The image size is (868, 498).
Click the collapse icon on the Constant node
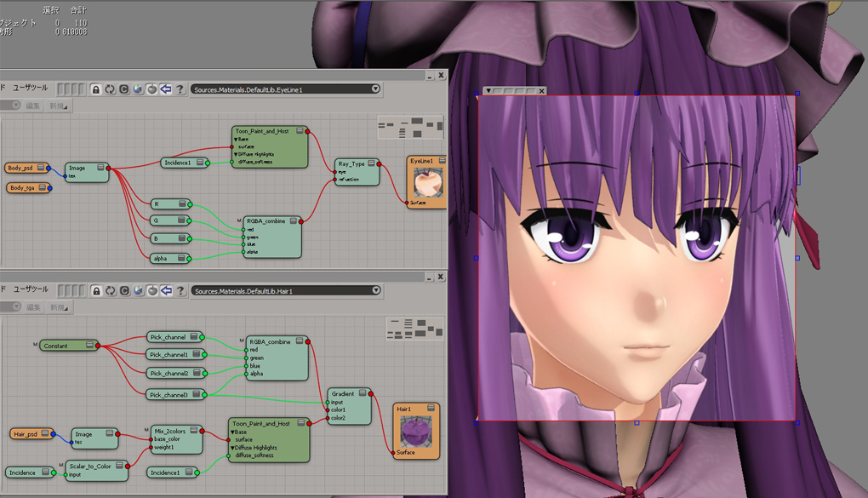(x=89, y=345)
